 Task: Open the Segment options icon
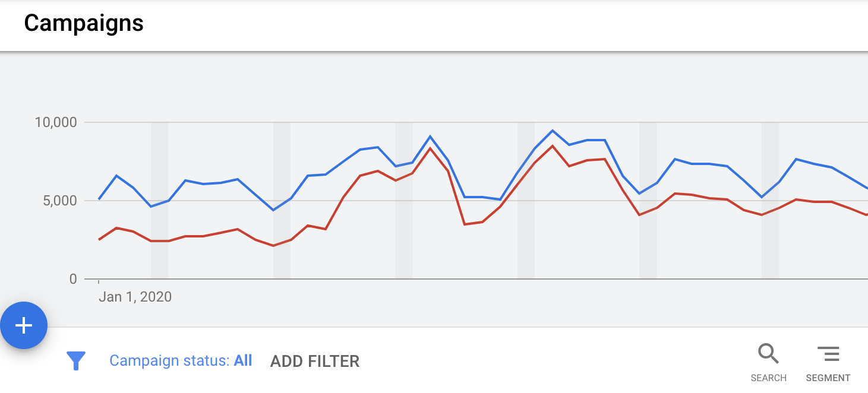coord(828,354)
